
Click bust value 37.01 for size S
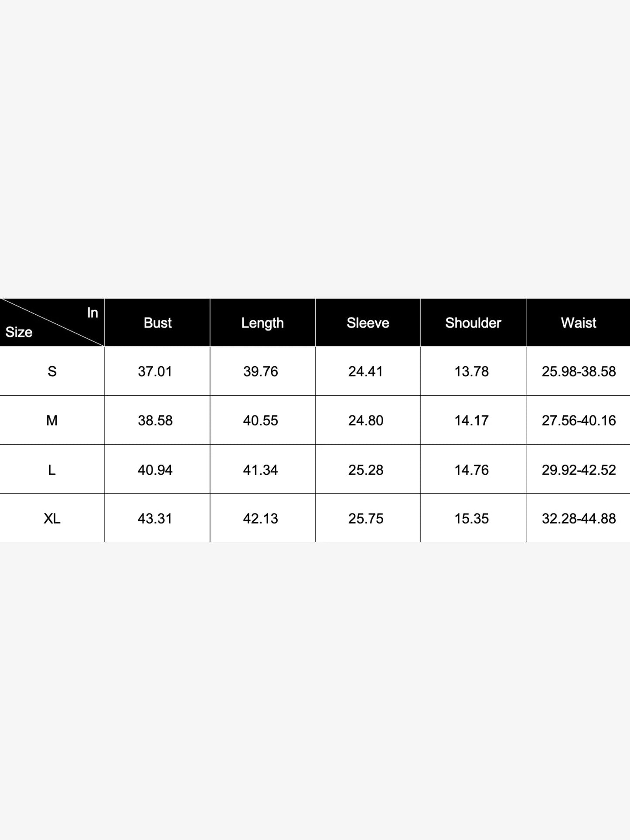(155, 371)
